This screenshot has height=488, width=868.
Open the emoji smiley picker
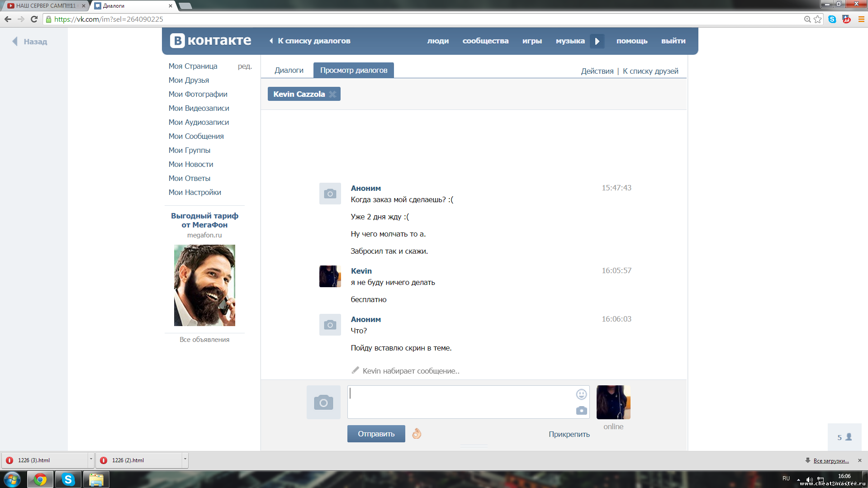(x=581, y=394)
